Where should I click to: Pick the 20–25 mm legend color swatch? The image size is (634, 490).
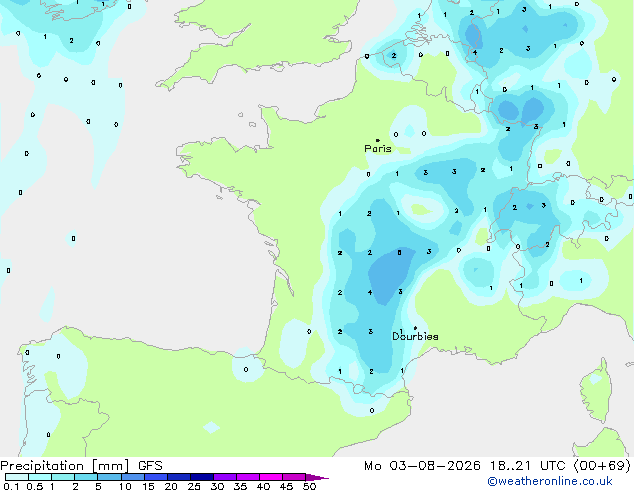tap(179, 477)
